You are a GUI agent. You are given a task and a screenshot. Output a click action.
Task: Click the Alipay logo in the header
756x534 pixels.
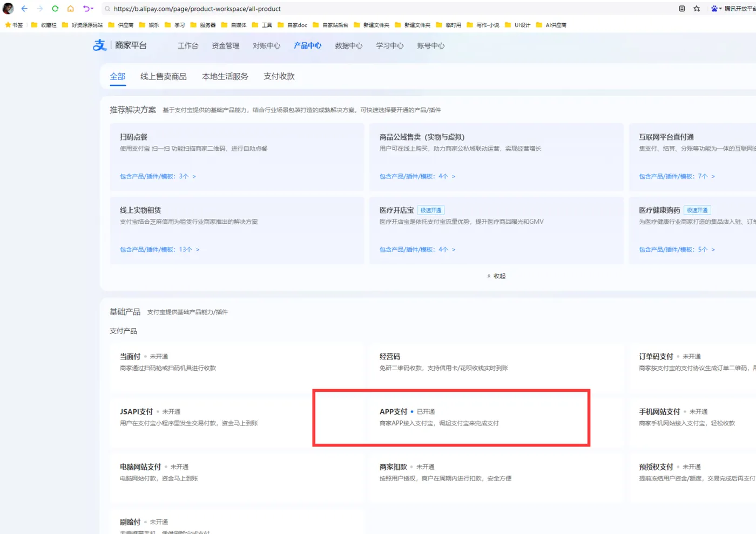100,45
